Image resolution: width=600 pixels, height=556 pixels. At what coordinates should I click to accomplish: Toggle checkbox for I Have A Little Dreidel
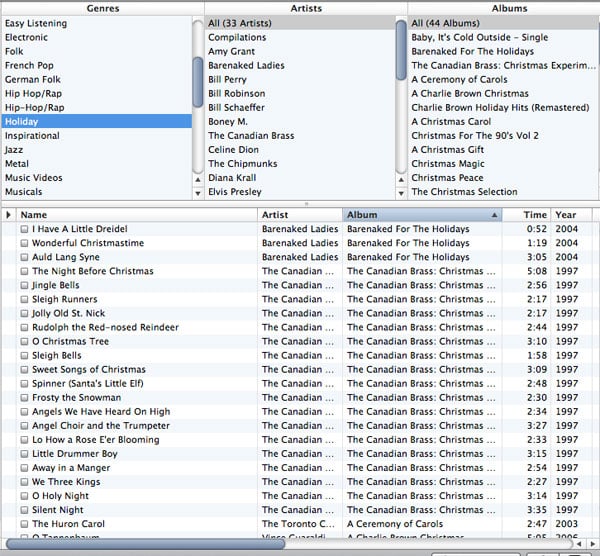tap(24, 229)
